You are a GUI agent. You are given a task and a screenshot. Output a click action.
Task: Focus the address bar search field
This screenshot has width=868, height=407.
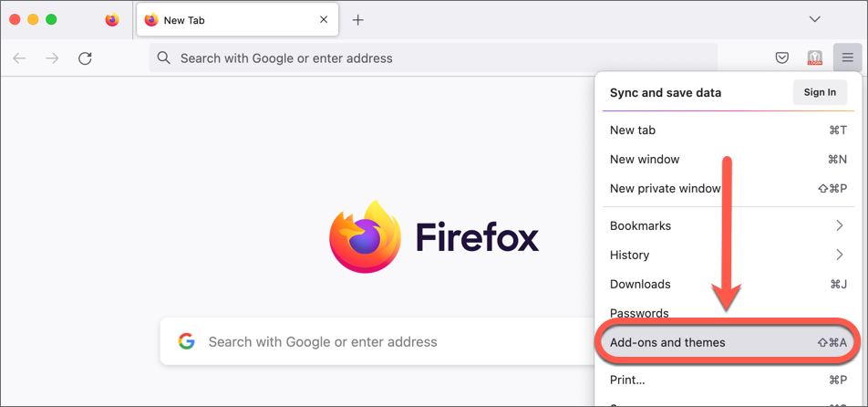(x=433, y=57)
